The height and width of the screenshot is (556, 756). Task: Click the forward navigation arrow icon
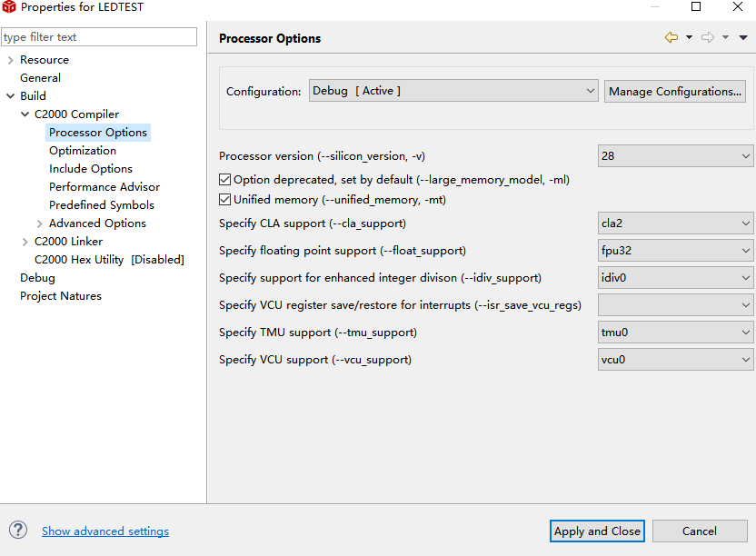pos(708,37)
